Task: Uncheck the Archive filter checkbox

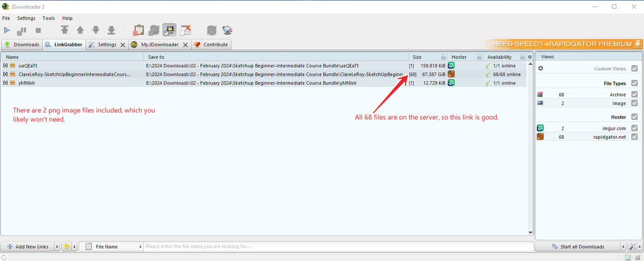Action: [634, 95]
